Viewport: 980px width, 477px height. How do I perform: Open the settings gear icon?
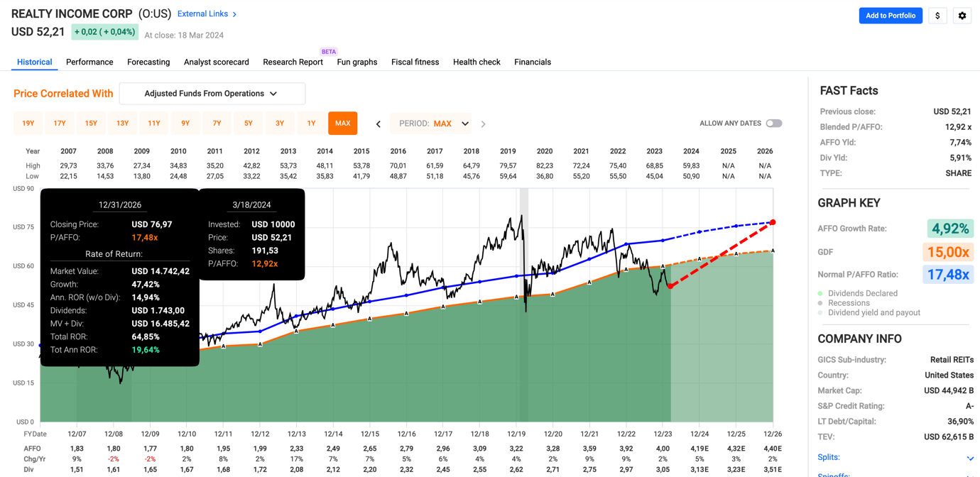tap(962, 16)
